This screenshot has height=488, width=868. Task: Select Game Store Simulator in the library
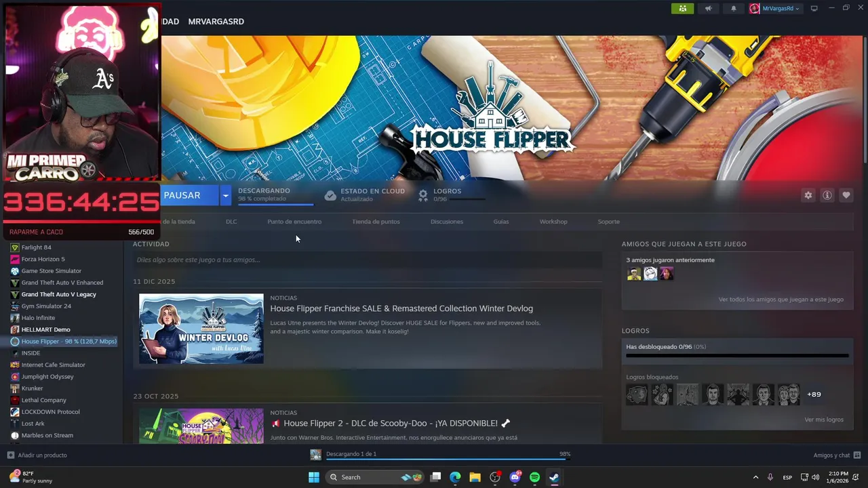tap(51, 271)
